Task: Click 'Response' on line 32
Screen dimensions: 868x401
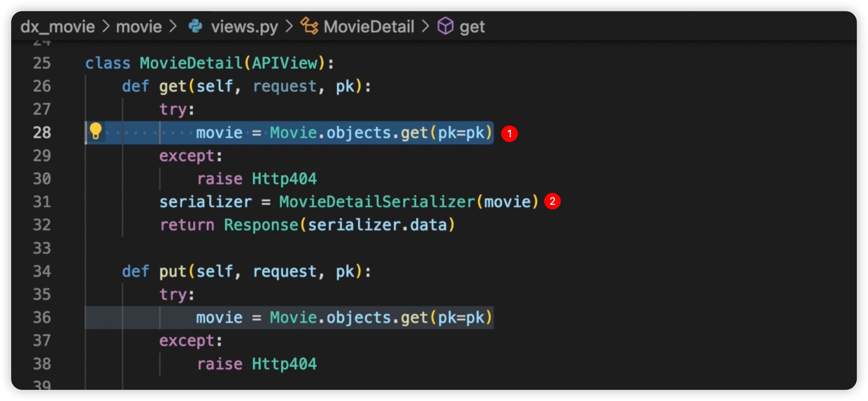Action: (261, 226)
